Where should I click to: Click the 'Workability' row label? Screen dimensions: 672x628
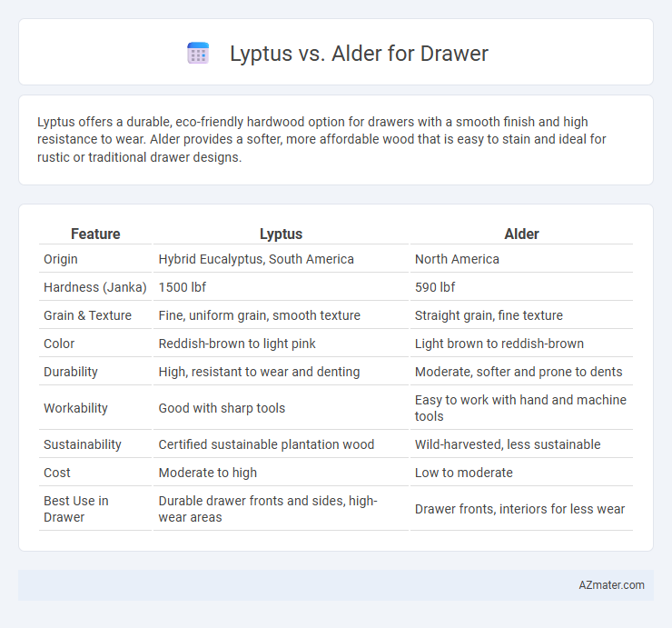[75, 408]
